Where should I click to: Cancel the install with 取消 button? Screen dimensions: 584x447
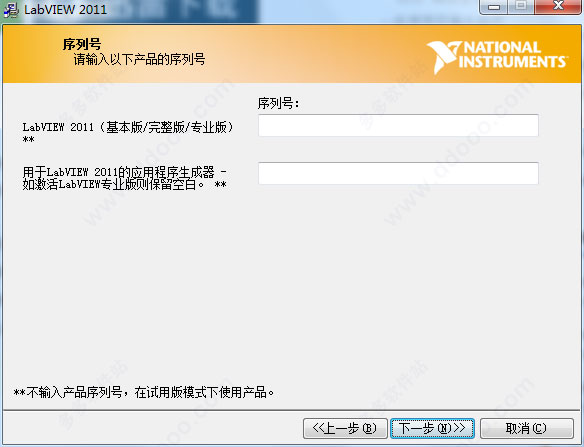pos(527,428)
